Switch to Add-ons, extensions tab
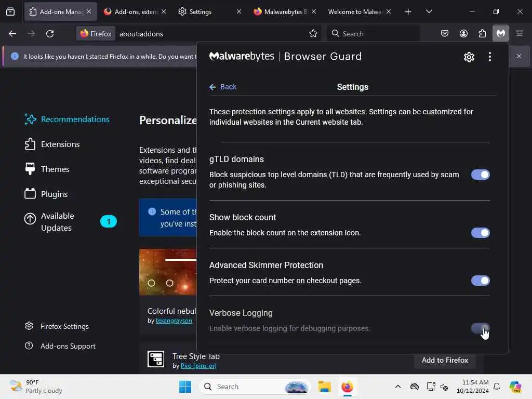Image resolution: width=532 pixels, height=399 pixels. 136,11
